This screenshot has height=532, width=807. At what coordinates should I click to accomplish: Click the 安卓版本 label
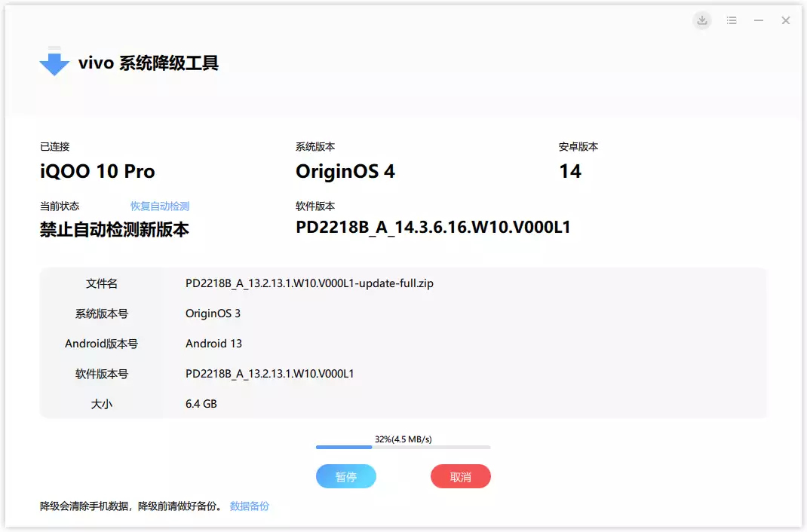(x=578, y=146)
